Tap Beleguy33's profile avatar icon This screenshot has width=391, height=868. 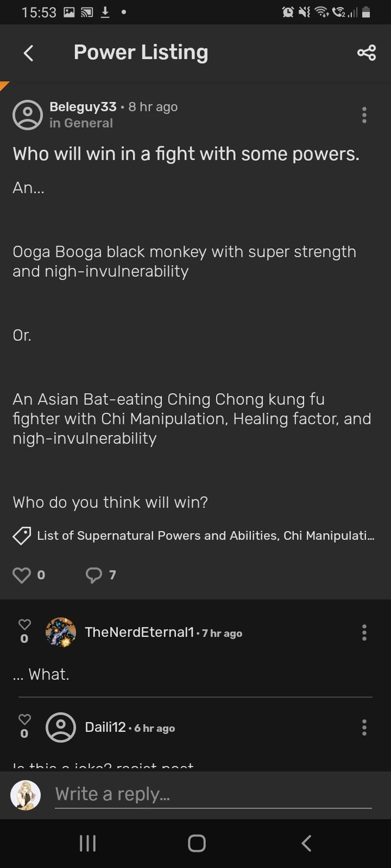pyautogui.click(x=27, y=115)
